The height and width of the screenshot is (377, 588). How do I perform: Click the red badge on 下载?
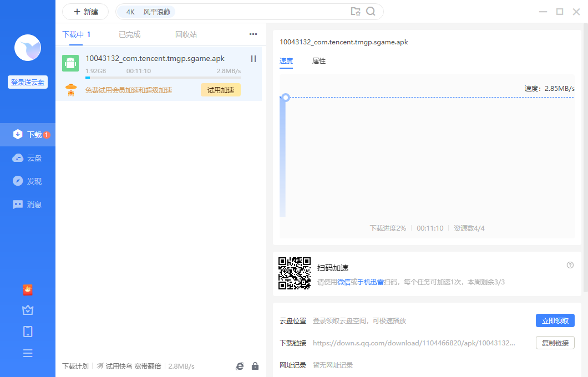[47, 135]
